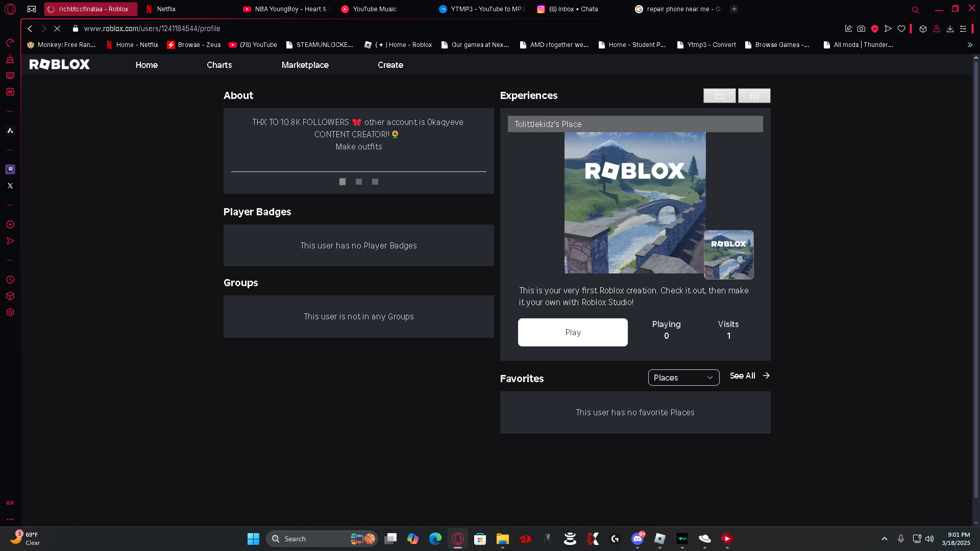The height and width of the screenshot is (551, 980).
Task: Open the X (Twitter) sidebar panel
Action: coord(10,186)
